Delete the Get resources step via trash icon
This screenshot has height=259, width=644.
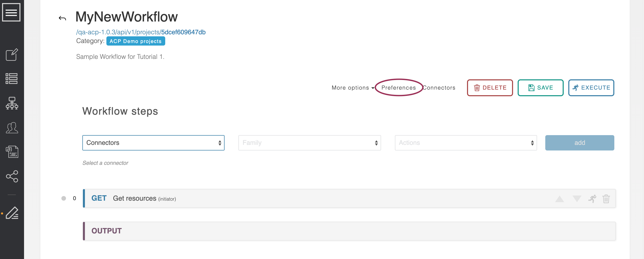pyautogui.click(x=606, y=199)
